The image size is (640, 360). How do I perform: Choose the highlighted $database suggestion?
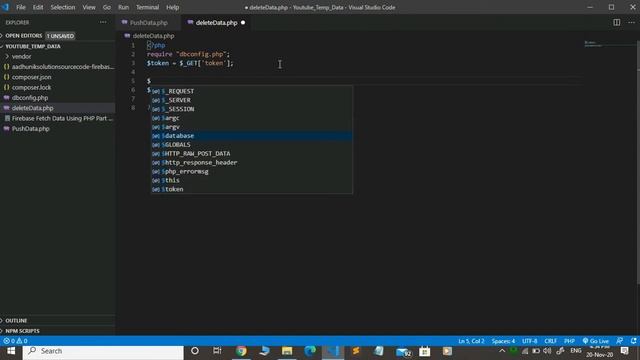coord(252,136)
